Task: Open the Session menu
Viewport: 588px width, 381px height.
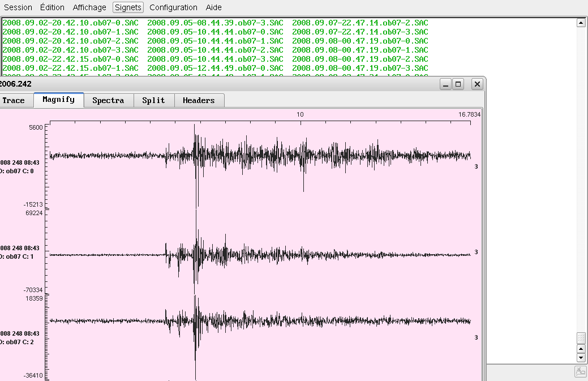Action: point(18,7)
